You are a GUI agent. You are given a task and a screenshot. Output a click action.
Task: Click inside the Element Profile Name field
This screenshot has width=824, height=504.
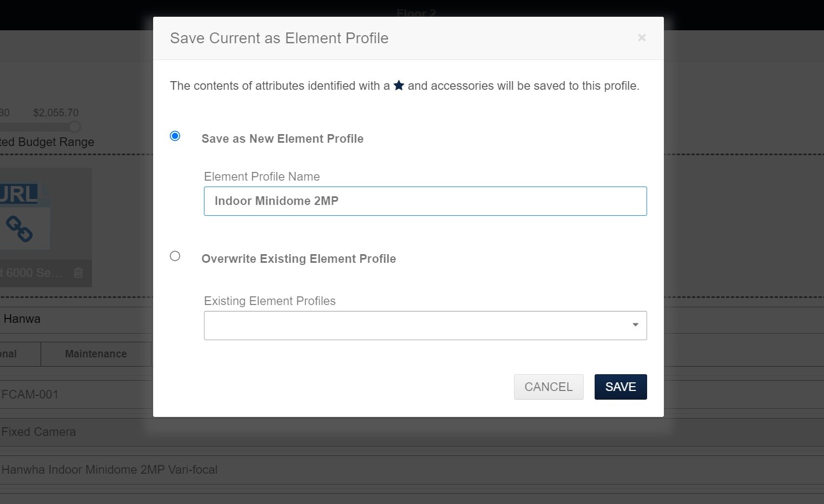point(425,201)
